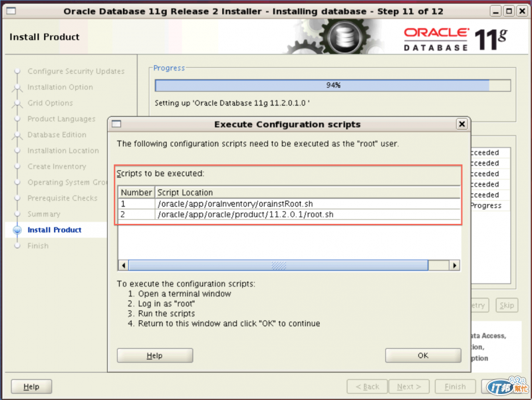Select the active Install Product step

point(55,230)
